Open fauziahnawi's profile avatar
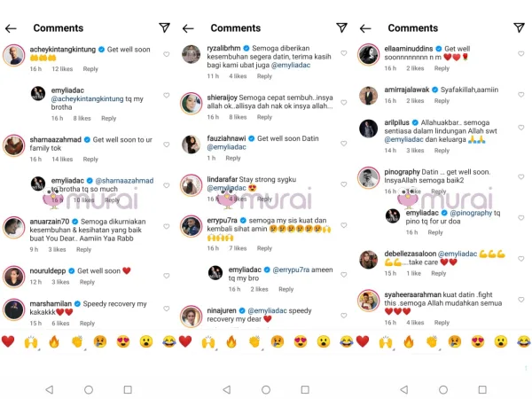The width and height of the screenshot is (532, 399). (191, 143)
